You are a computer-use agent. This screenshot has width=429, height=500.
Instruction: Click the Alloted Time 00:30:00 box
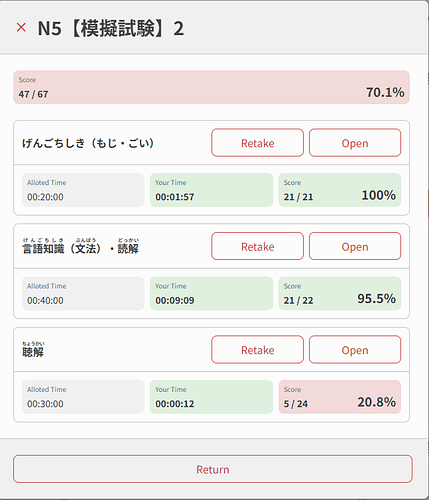point(83,397)
